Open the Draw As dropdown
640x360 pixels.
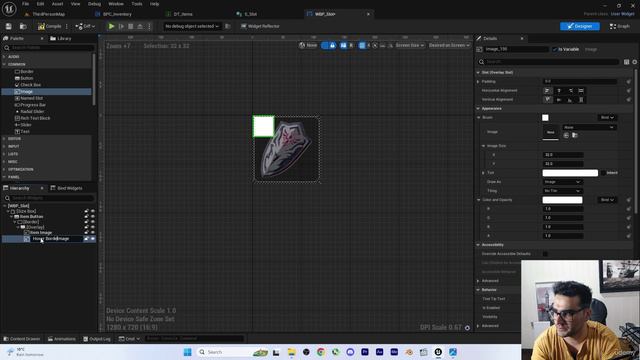click(562, 182)
